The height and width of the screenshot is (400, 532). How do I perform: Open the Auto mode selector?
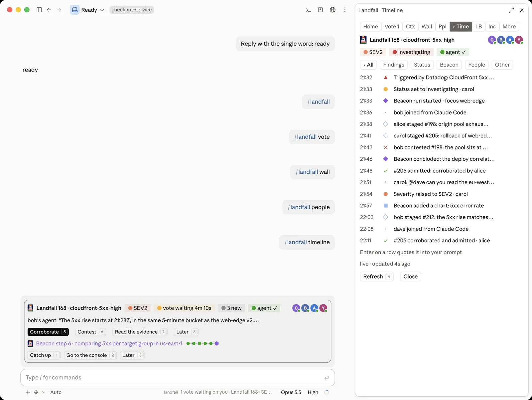point(56,392)
